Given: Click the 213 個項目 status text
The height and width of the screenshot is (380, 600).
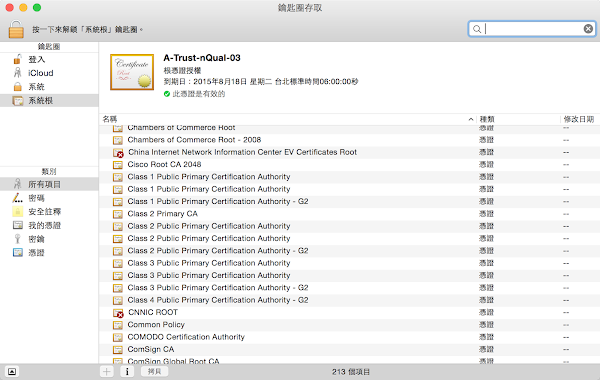Looking at the screenshot, I should 351,372.
